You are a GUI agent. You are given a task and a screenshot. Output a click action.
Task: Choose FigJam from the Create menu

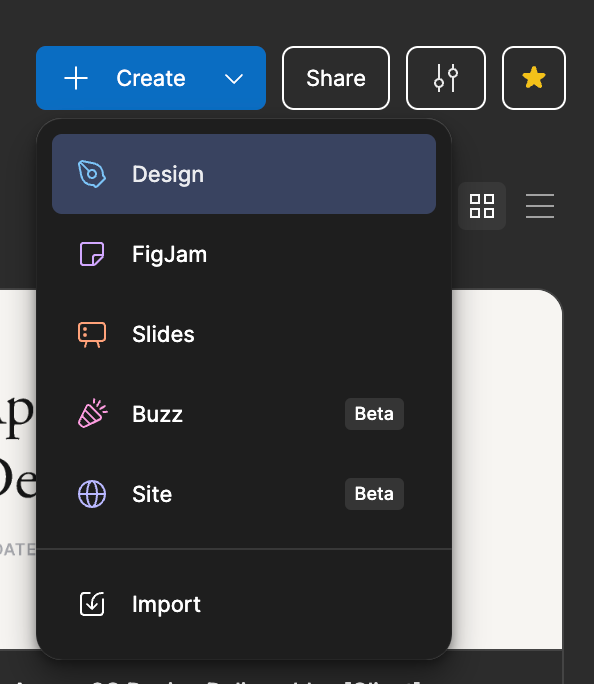pos(244,254)
